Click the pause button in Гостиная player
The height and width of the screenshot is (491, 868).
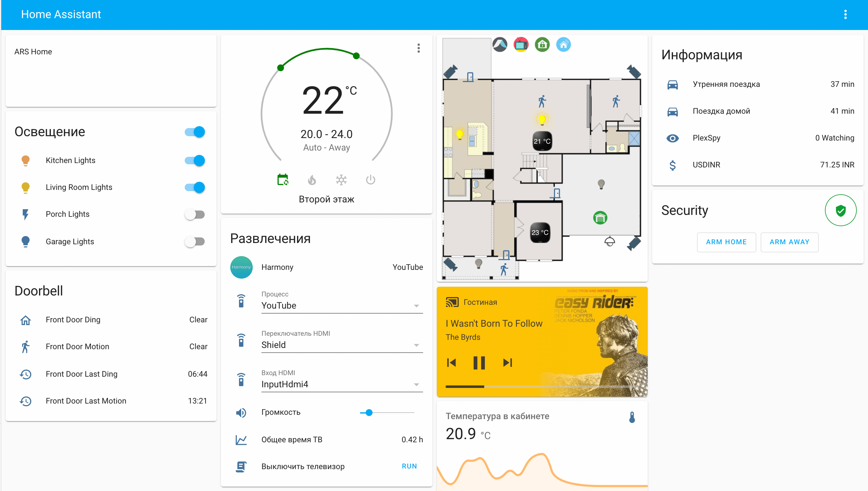point(480,363)
